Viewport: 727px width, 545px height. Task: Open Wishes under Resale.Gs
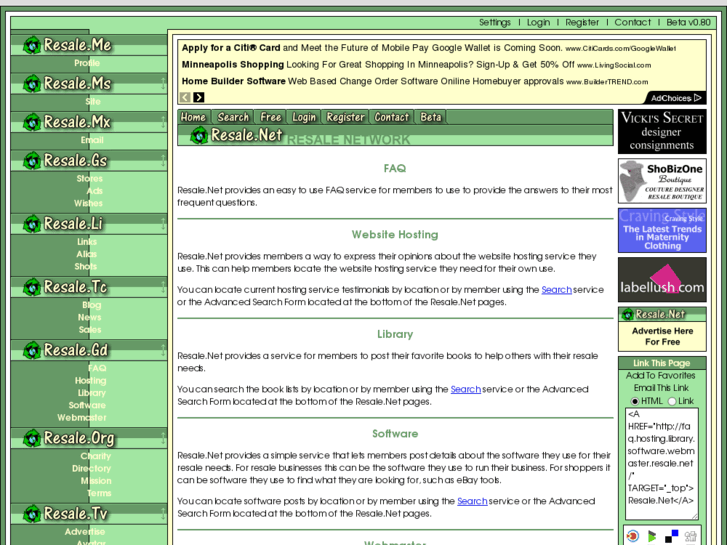coord(88,203)
